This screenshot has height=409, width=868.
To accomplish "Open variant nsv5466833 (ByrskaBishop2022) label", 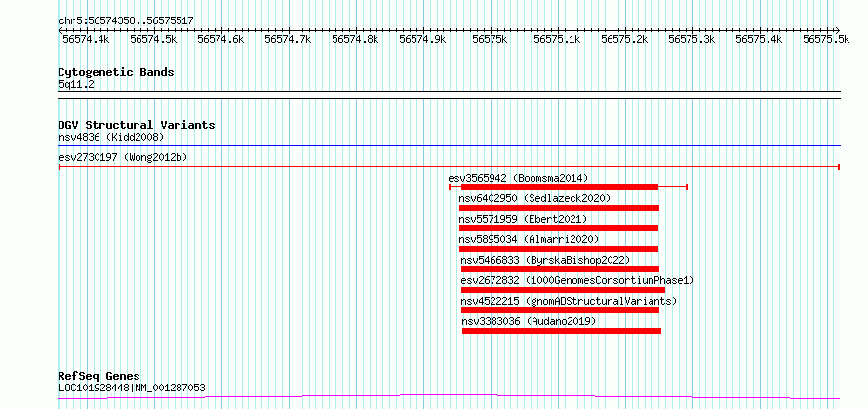I will pos(545,260).
